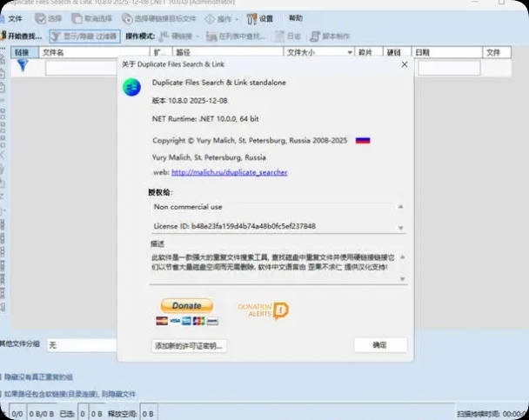This screenshot has width=529, height=420.
Task: Open the 其他文件分组 dropdown showing 无
Action: click(x=82, y=345)
